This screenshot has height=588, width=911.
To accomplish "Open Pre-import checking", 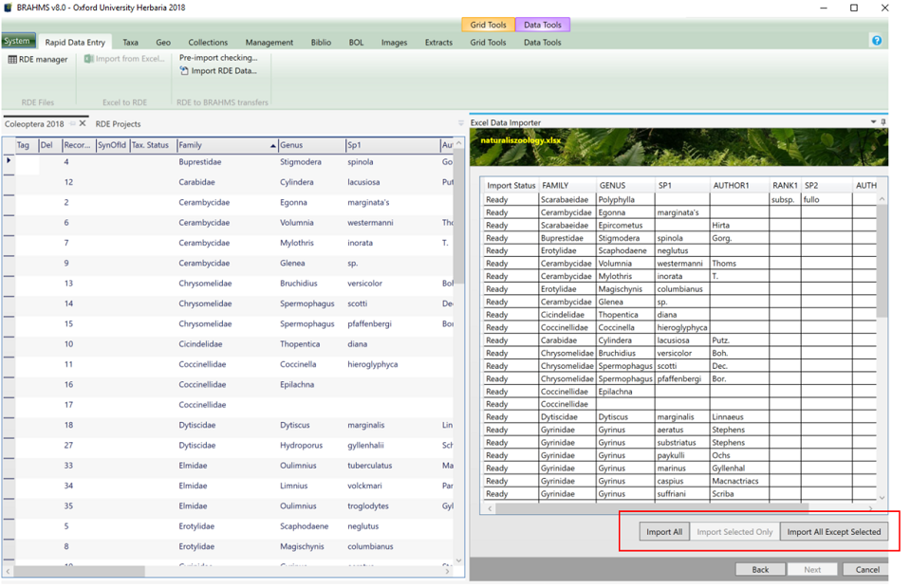I will (218, 58).
